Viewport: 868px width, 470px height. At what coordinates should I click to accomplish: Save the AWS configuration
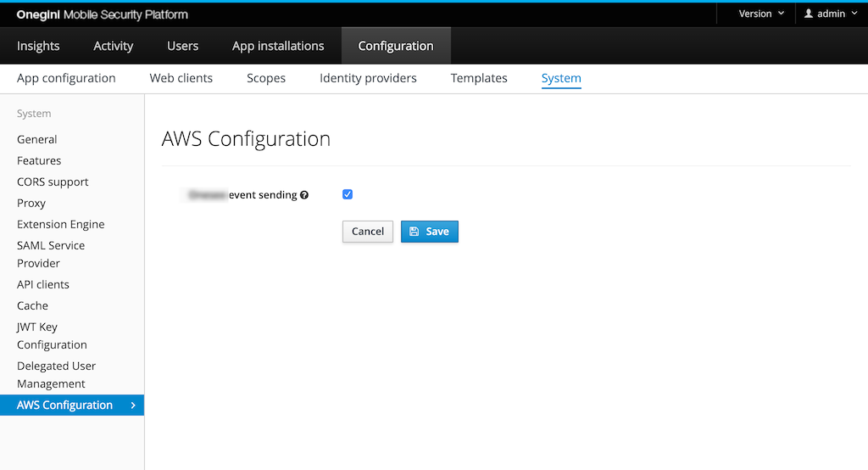(430, 232)
